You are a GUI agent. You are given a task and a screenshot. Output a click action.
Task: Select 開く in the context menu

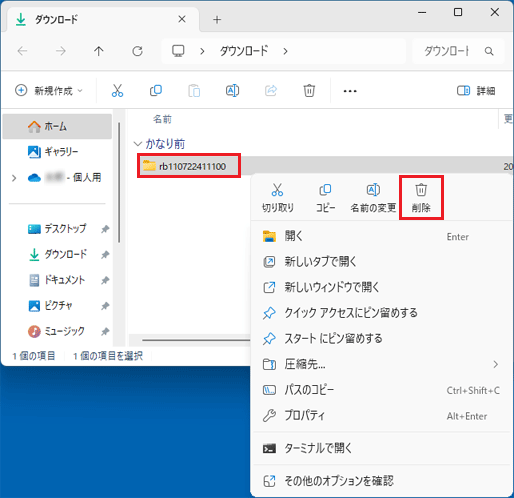pos(381,236)
